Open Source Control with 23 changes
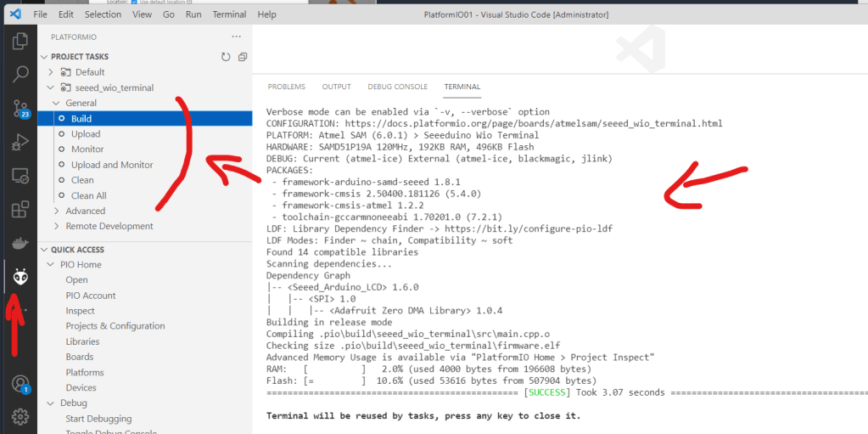868x434 pixels. [20, 108]
